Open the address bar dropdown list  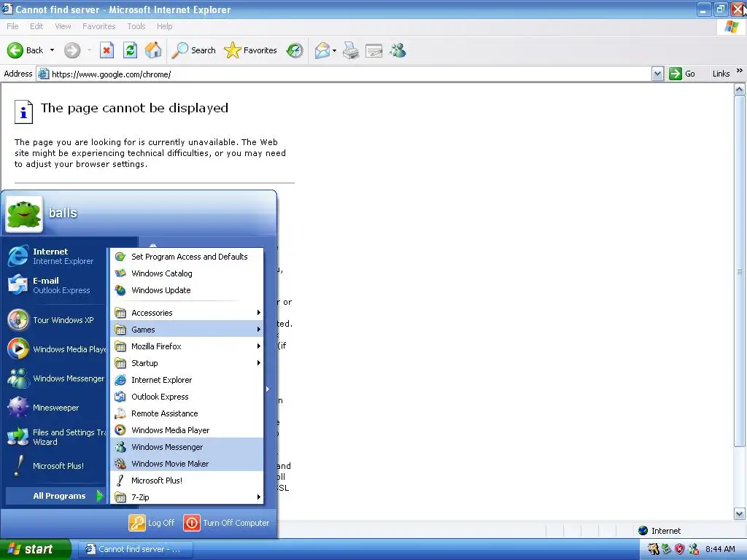coord(657,74)
